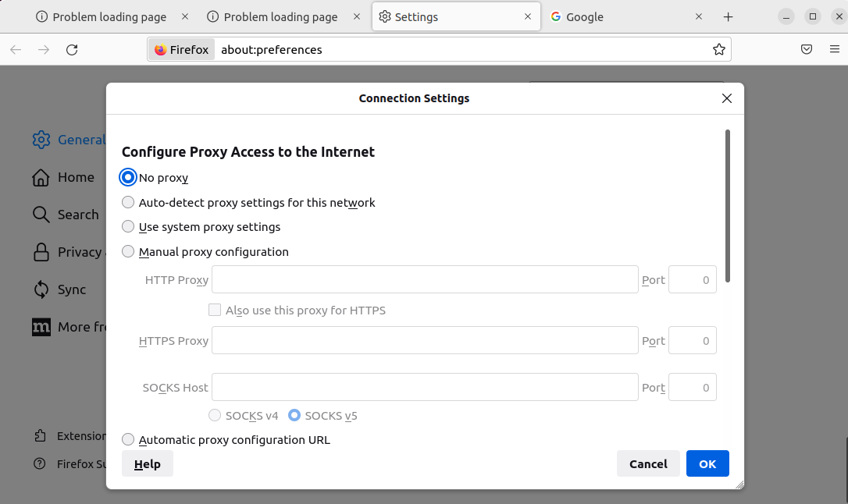Click the about:preferences address bar
Viewport: 848px width, 504px height.
(461, 50)
